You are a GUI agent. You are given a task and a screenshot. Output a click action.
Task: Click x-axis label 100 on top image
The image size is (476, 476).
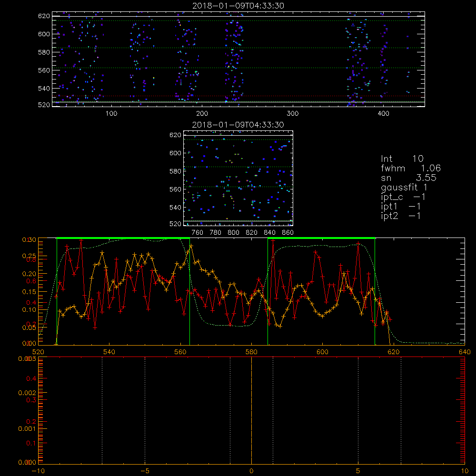[111, 114]
